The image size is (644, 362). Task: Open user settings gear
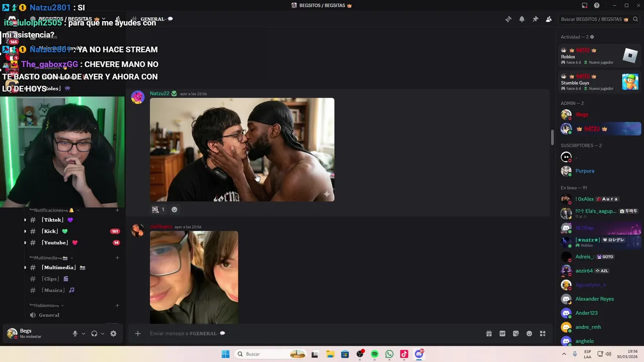(113, 333)
